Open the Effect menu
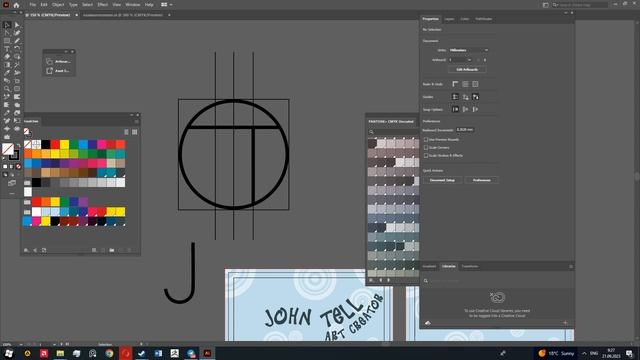The image size is (640, 360). [102, 5]
